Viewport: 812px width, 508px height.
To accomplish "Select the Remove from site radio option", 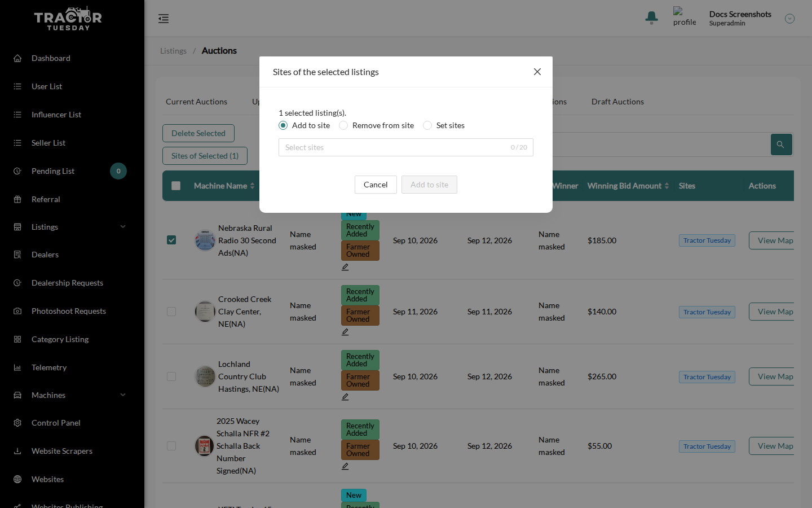I will coord(343,125).
